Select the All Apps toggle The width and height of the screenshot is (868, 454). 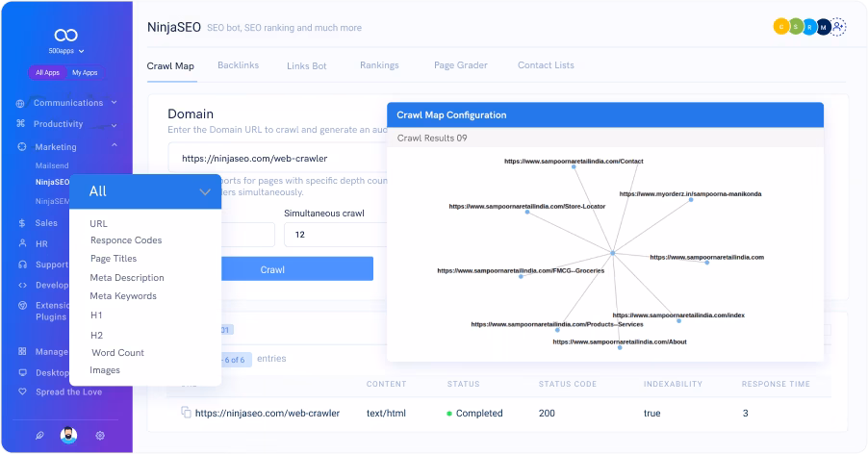47,72
